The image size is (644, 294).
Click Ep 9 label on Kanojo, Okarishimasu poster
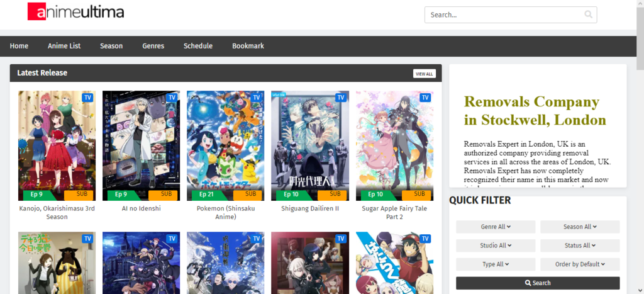pyautogui.click(x=36, y=195)
